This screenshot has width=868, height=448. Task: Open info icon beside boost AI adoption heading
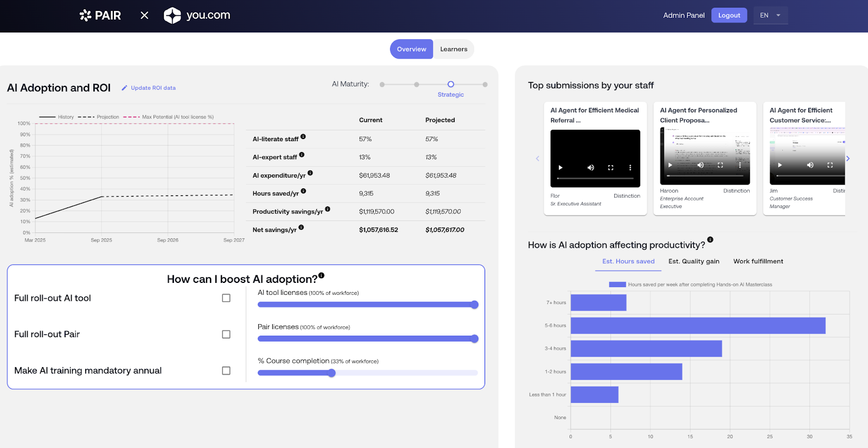pyautogui.click(x=321, y=276)
